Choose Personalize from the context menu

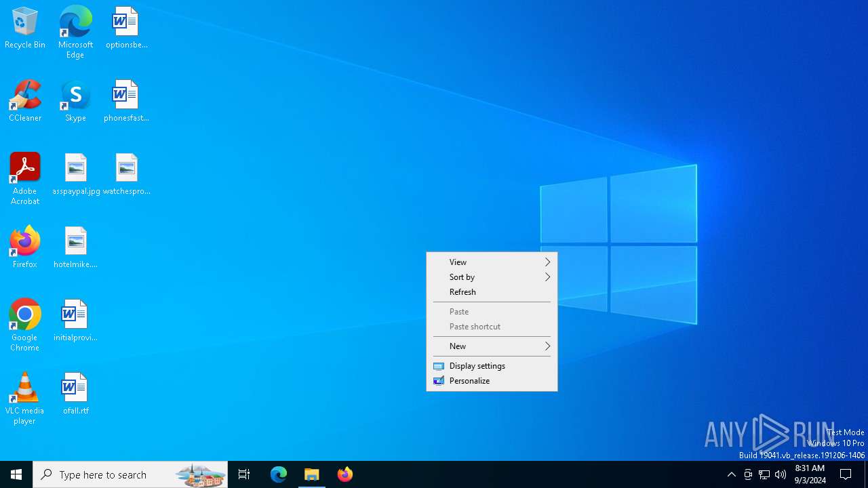click(492, 381)
